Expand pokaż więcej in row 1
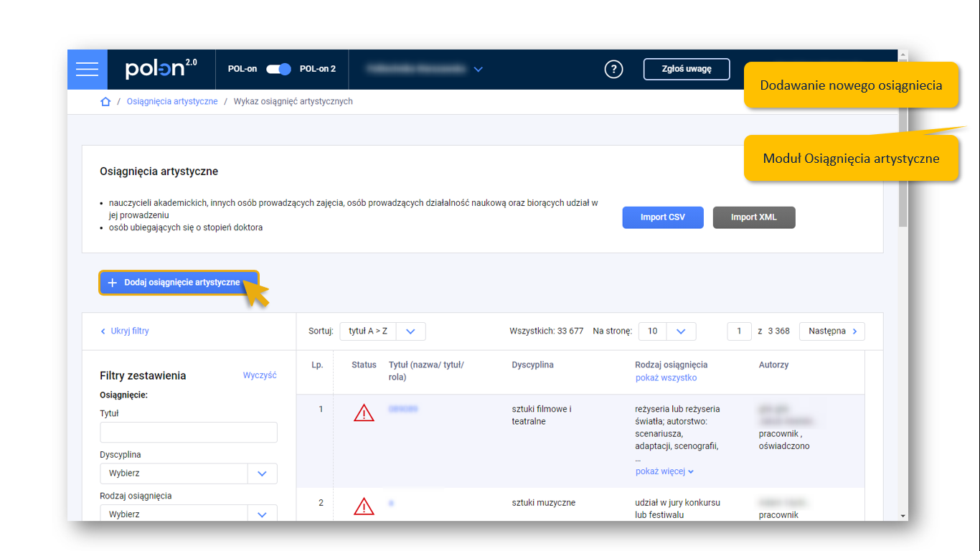Image resolution: width=980 pixels, height=551 pixels. tap(664, 471)
